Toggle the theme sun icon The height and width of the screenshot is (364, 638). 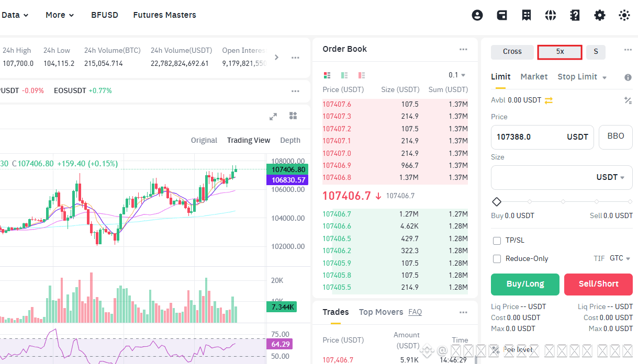624,15
